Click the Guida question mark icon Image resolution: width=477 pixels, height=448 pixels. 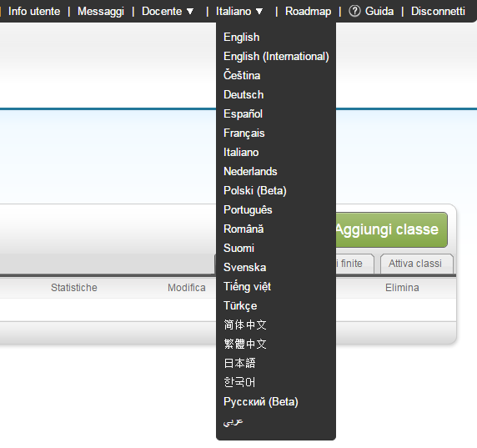[354, 12]
